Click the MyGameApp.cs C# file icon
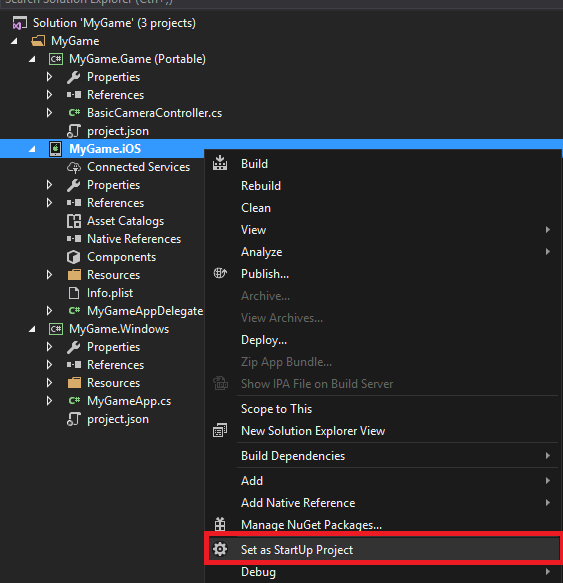This screenshot has height=583, width=563. pos(74,400)
